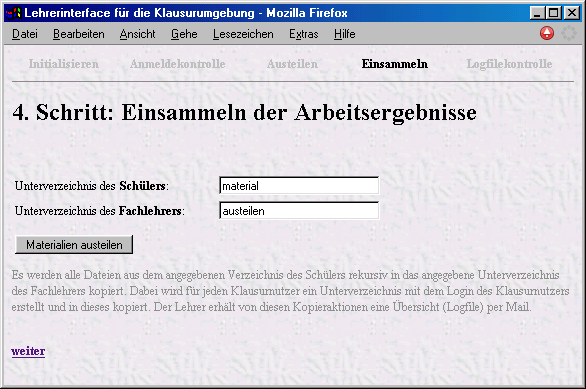586x389 pixels.
Task: Click the grey description paragraph about copied files
Action: point(290,291)
